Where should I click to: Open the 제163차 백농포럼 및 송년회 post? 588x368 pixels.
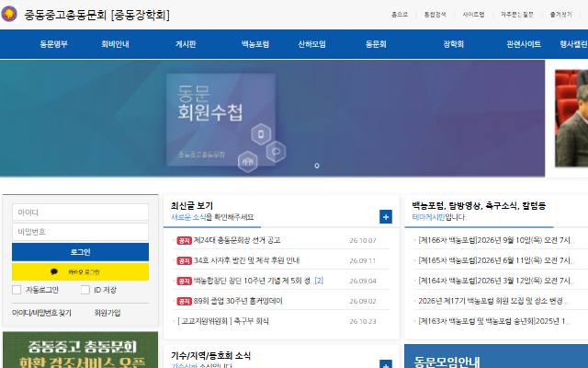pyautogui.click(x=494, y=321)
